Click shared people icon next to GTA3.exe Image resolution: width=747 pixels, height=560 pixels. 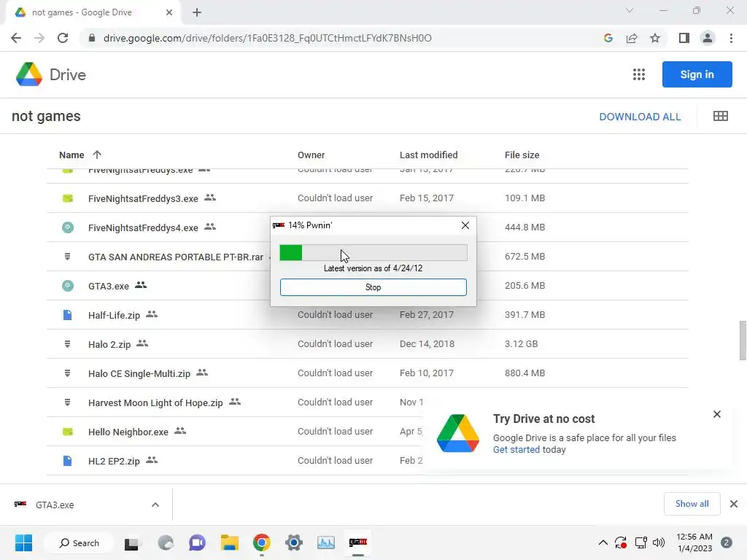141,285
